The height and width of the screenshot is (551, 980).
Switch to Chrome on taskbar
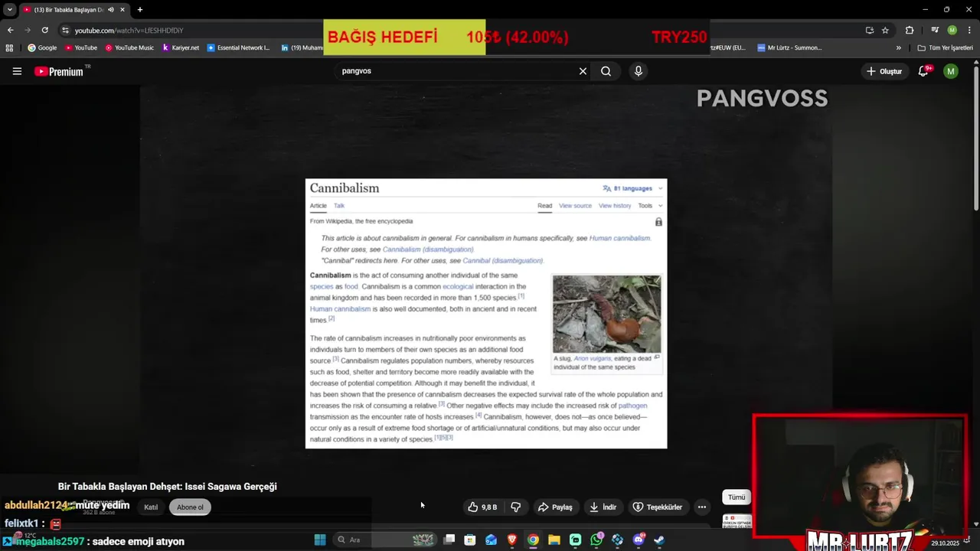pyautogui.click(x=533, y=540)
